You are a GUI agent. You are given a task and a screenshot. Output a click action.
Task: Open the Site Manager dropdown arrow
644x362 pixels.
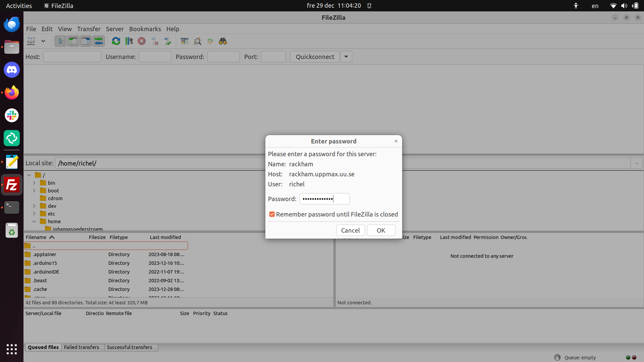[43, 41]
